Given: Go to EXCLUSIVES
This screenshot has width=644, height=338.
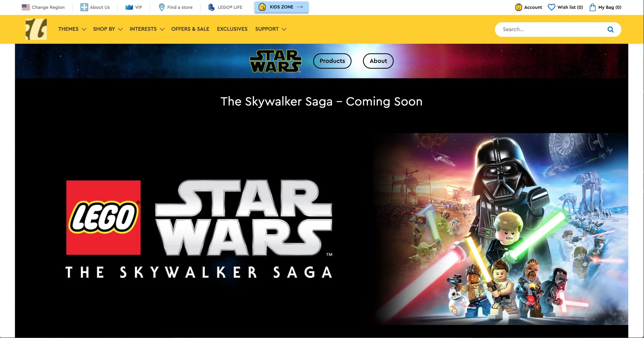Looking at the screenshot, I should tap(232, 29).
